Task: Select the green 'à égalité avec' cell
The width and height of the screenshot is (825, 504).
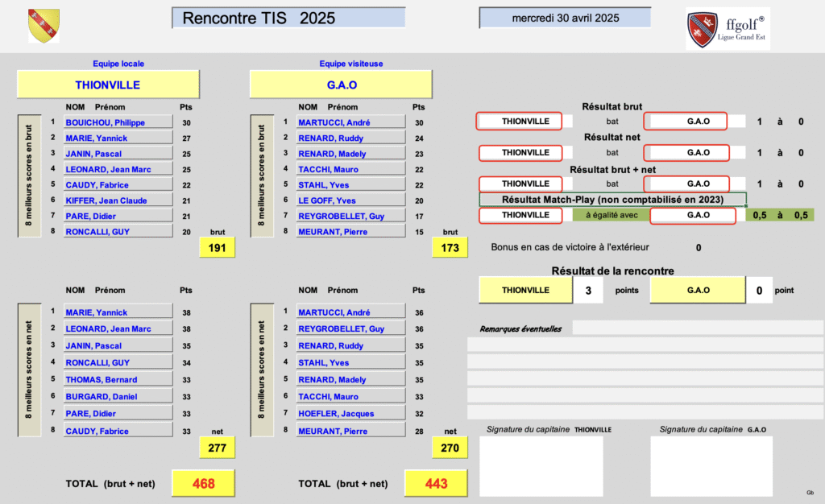Action: [610, 215]
